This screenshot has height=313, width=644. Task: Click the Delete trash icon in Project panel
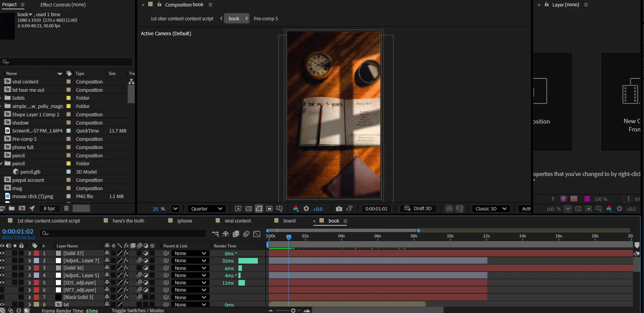click(x=67, y=208)
